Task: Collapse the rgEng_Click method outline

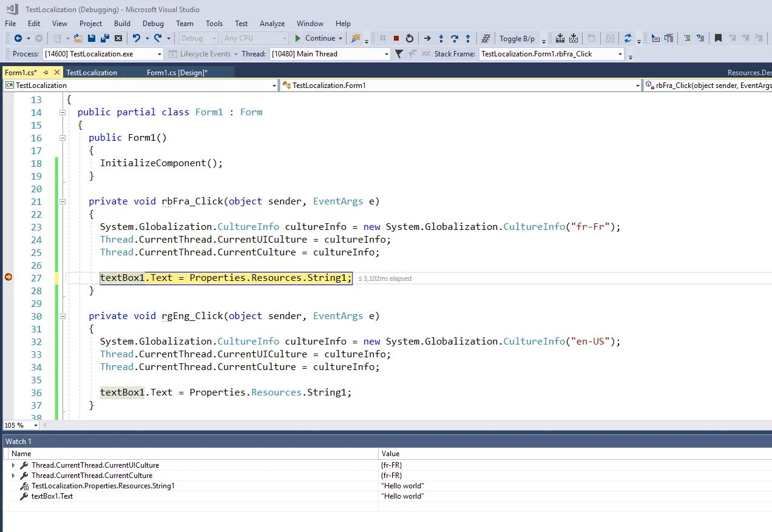Action: [x=63, y=316]
